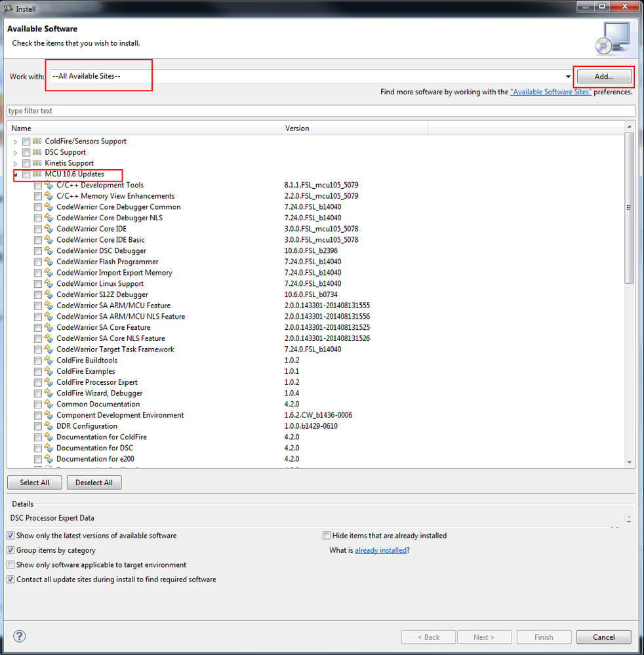Click the Work with combo text field
This screenshot has width=644, height=655.
click(x=307, y=77)
